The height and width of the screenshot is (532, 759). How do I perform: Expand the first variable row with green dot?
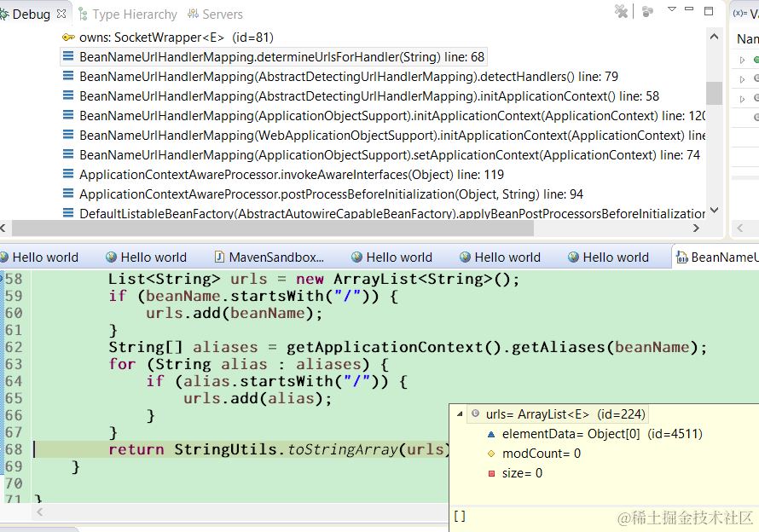coord(742,60)
